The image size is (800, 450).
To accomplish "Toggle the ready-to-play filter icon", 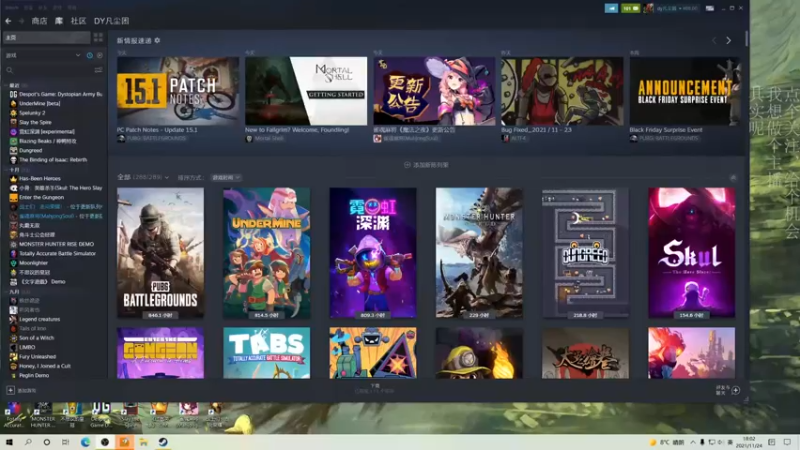I will coord(99,55).
